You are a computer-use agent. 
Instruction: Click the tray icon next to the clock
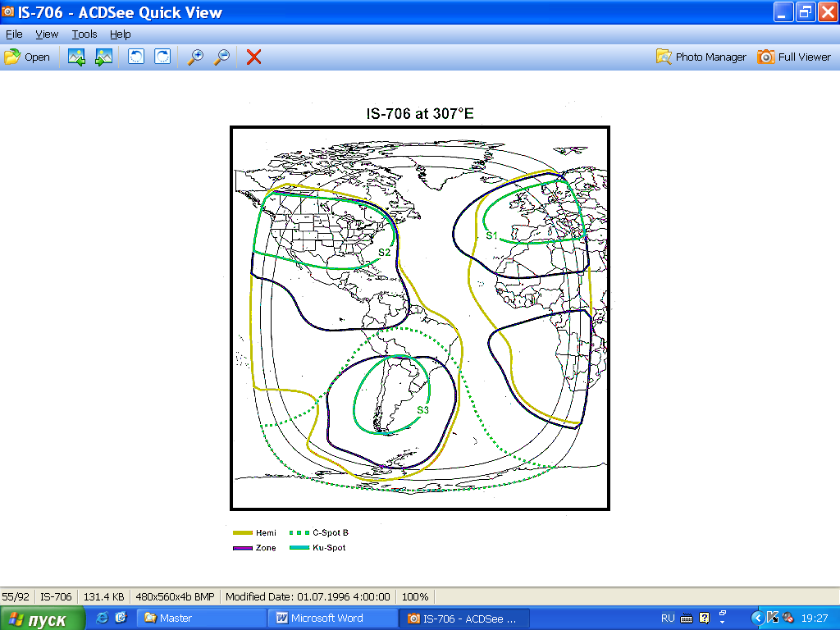[x=787, y=618]
